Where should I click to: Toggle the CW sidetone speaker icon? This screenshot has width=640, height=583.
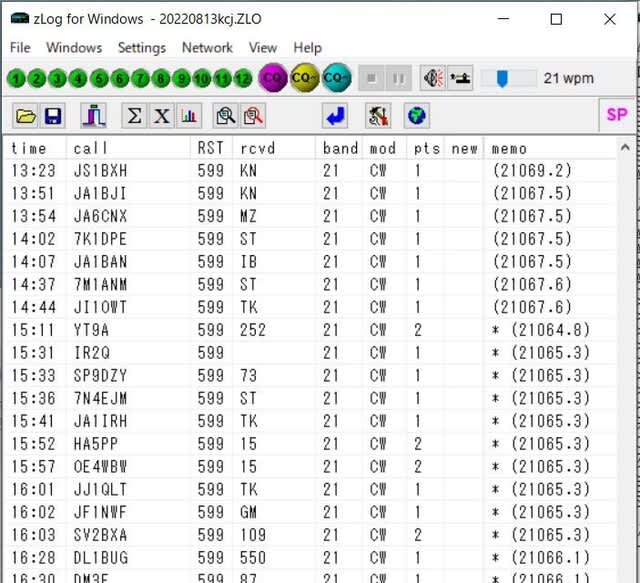pos(433,78)
